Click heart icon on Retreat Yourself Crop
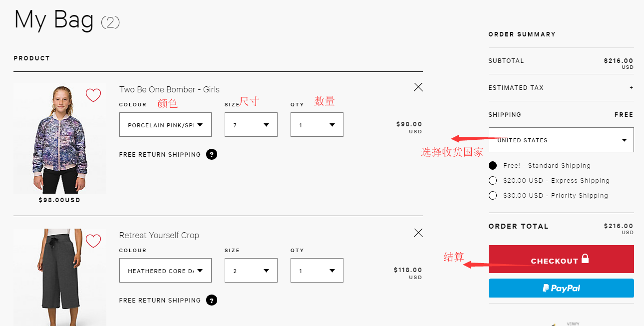 (x=93, y=241)
